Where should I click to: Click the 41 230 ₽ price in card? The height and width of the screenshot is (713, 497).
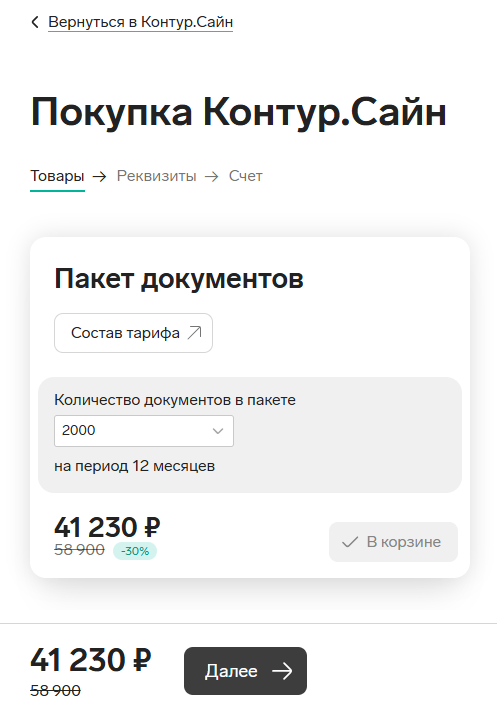click(107, 527)
